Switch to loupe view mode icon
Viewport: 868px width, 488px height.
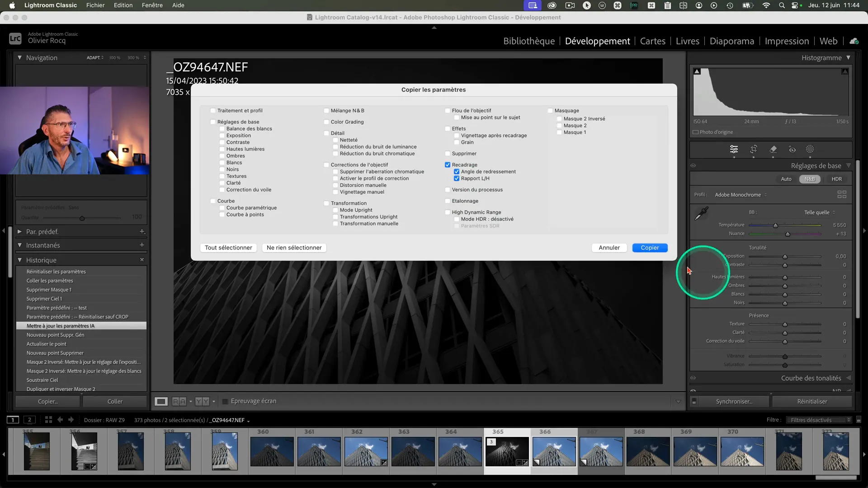(161, 401)
